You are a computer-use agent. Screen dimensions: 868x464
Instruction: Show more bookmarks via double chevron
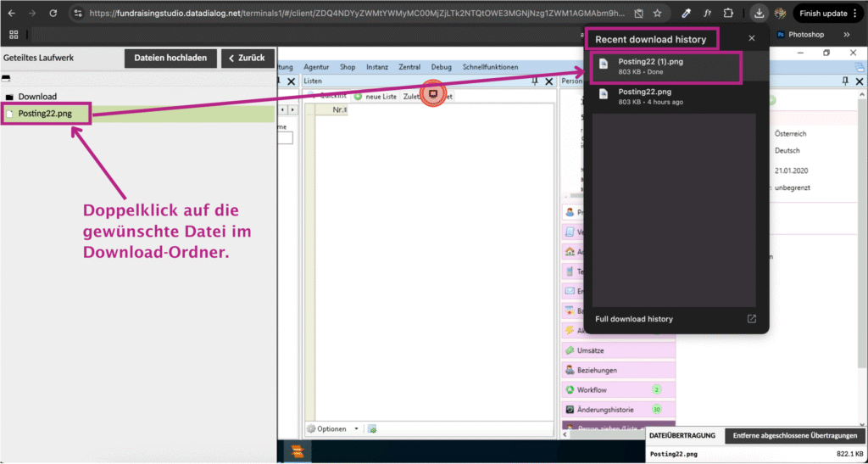[x=847, y=34]
